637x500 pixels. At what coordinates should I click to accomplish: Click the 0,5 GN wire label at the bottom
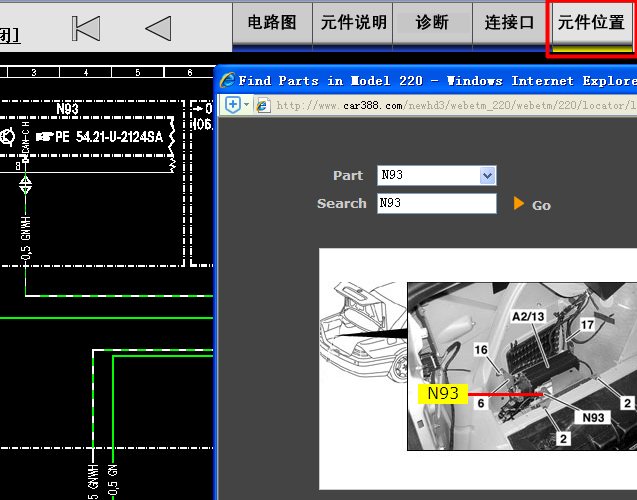113,482
